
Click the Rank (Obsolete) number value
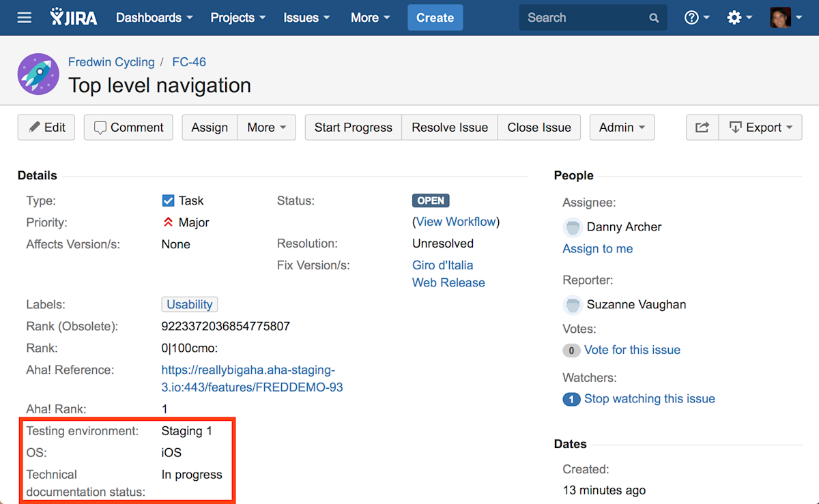226,327
